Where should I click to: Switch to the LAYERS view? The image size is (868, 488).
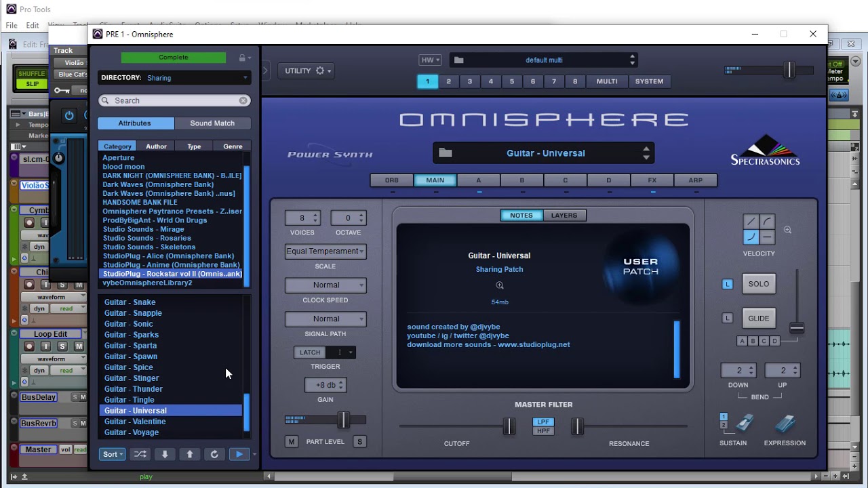pyautogui.click(x=564, y=216)
